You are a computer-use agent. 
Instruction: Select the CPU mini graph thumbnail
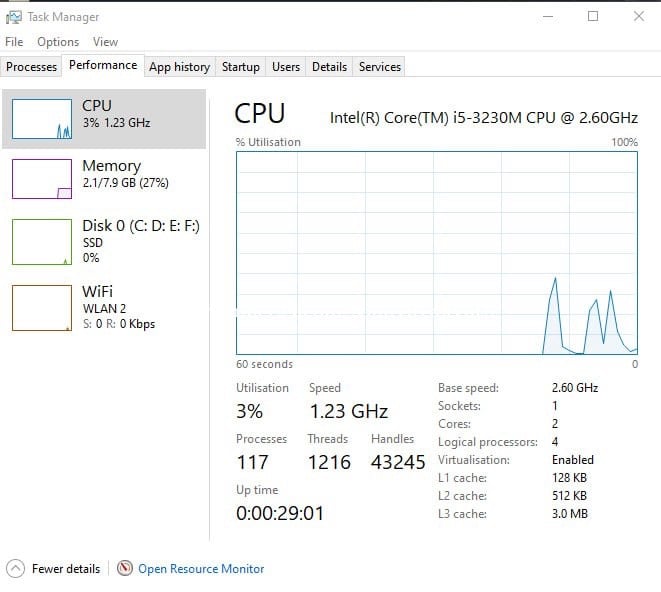point(42,119)
